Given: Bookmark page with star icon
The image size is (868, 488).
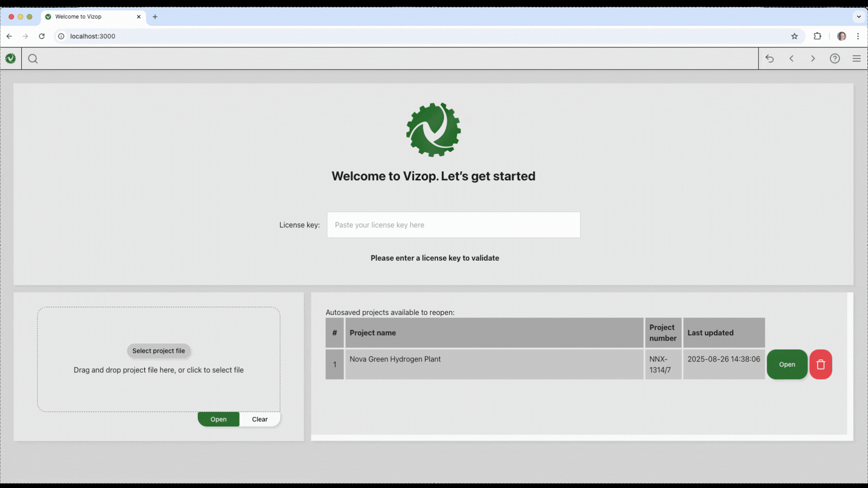Looking at the screenshot, I should 794,36.
